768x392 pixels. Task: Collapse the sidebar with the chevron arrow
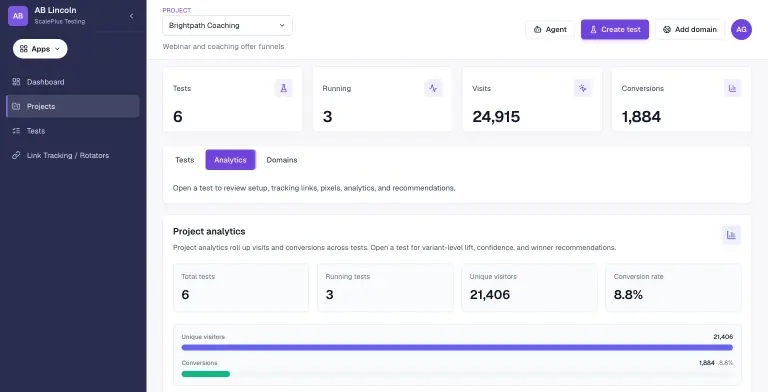tap(131, 16)
